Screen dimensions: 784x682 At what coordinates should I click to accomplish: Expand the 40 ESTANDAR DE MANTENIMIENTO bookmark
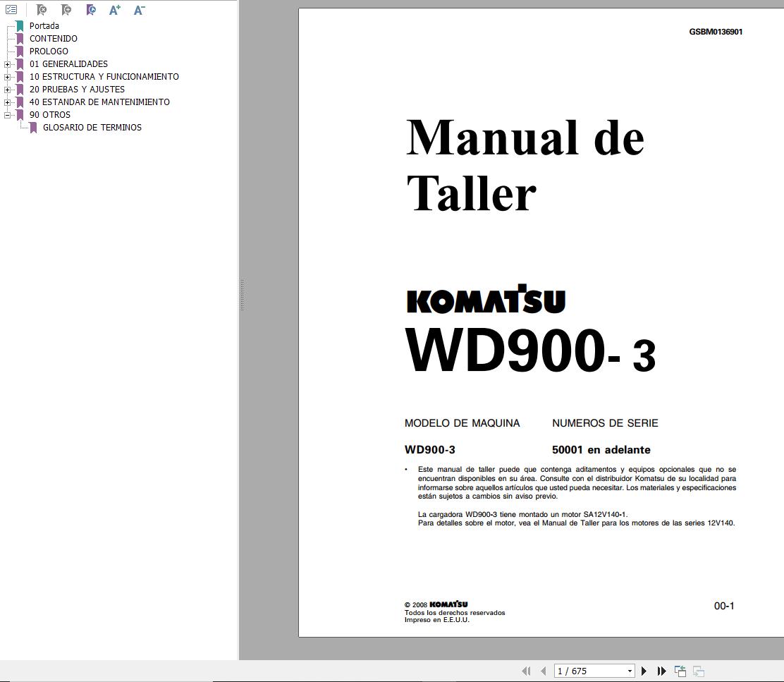tap(7, 102)
